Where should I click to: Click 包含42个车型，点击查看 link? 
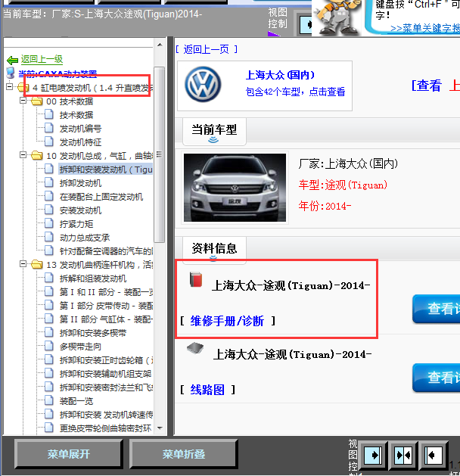click(x=295, y=92)
